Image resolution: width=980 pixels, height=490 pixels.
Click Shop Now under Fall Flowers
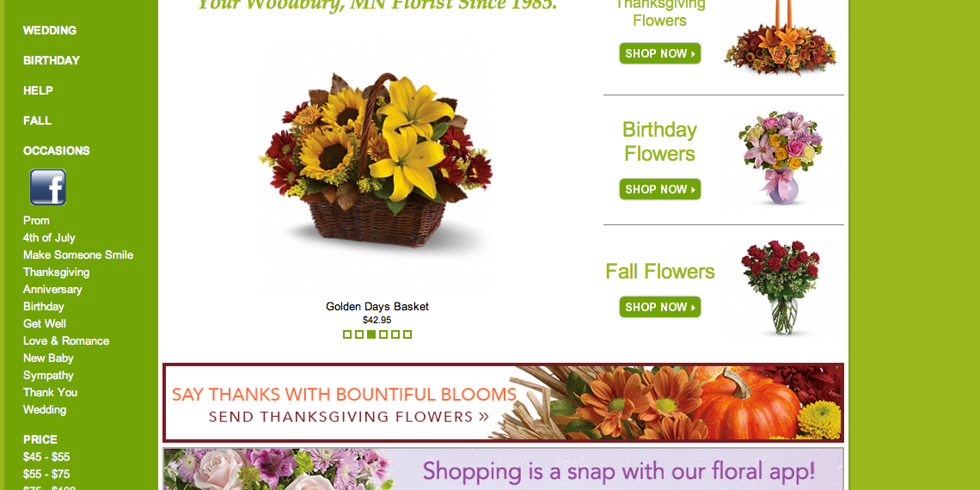[660, 307]
